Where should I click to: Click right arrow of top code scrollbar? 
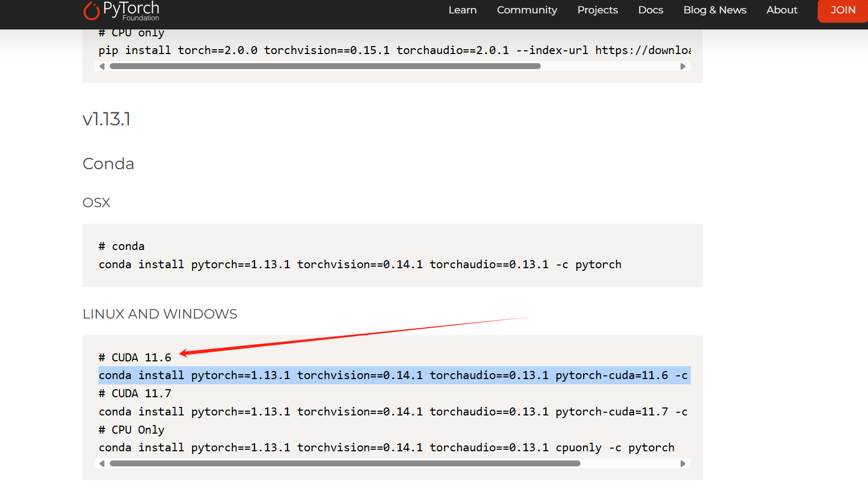[683, 66]
